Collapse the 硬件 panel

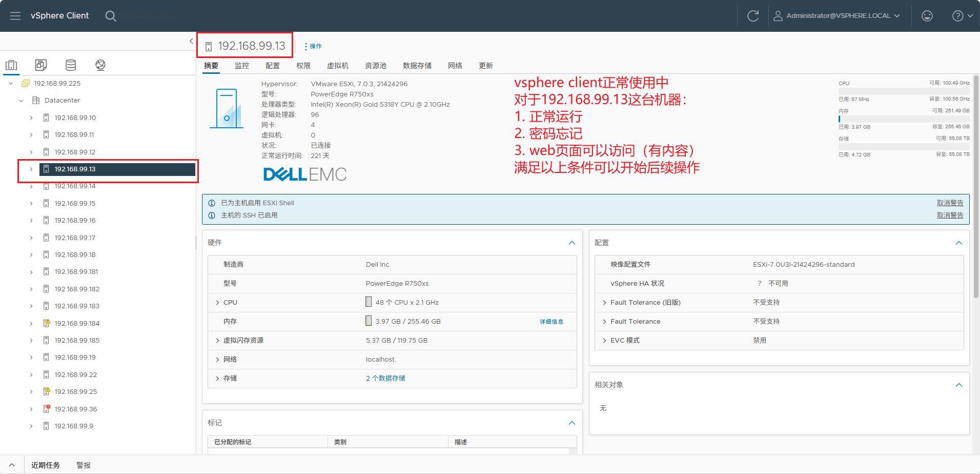572,243
